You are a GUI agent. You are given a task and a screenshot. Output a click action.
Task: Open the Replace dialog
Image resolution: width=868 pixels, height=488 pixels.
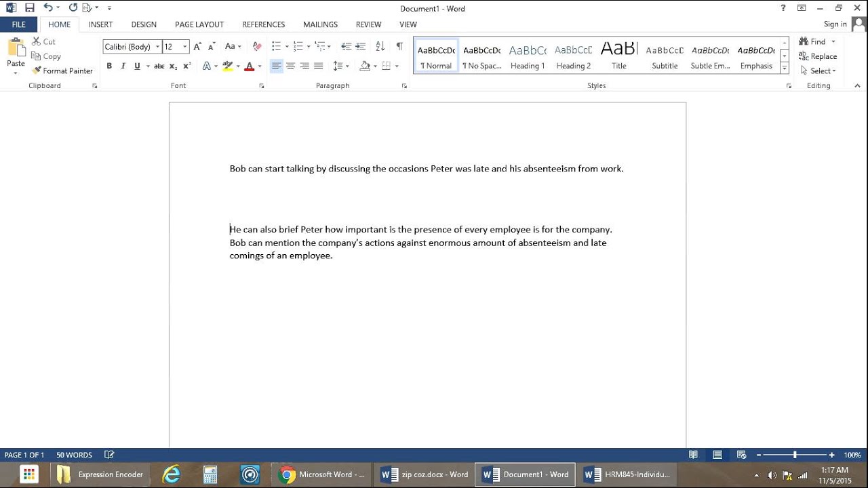818,56
